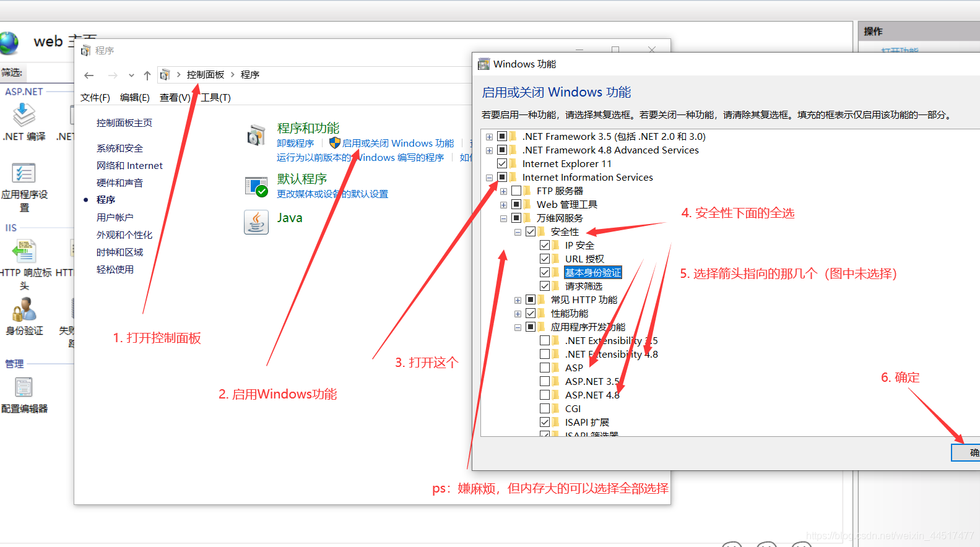Viewport: 980px width, 547px height.
Task: Open the 启用或关闭 Windows 功能 link
Action: pyautogui.click(x=398, y=144)
